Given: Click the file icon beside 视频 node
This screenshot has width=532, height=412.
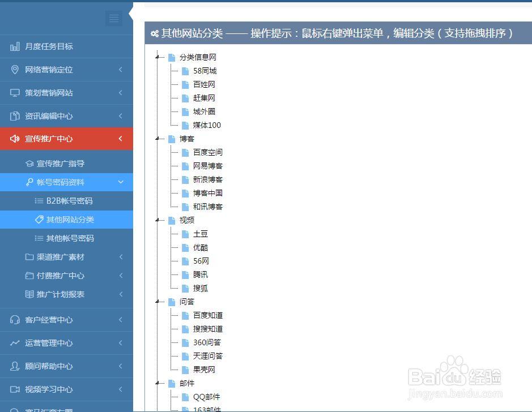Looking at the screenshot, I should [172, 221].
